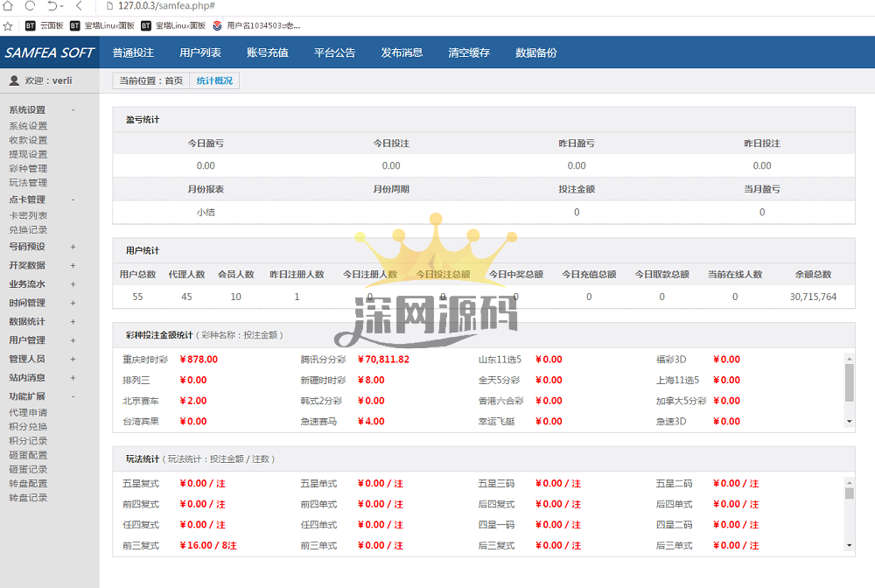Click the browser back arrow
Image resolution: width=875 pixels, height=588 pixels.
click(x=79, y=6)
